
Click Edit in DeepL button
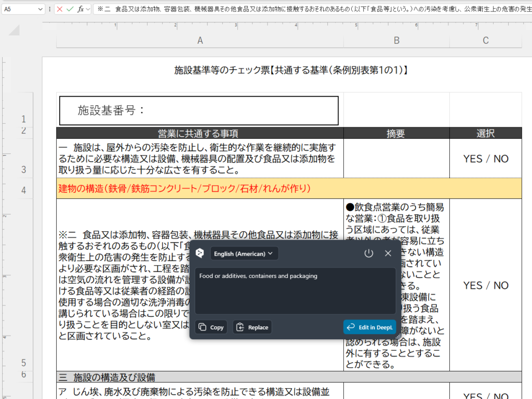pyautogui.click(x=369, y=327)
